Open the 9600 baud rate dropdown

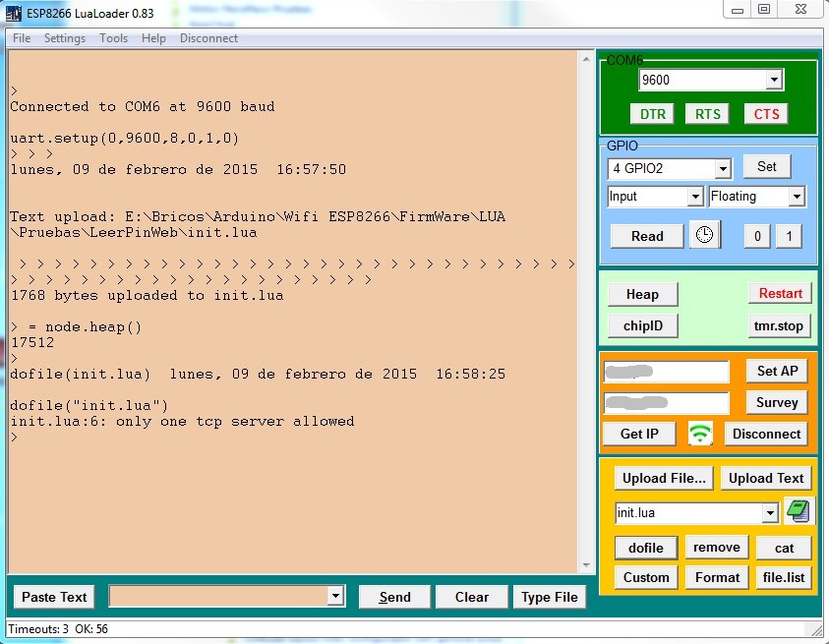[773, 81]
